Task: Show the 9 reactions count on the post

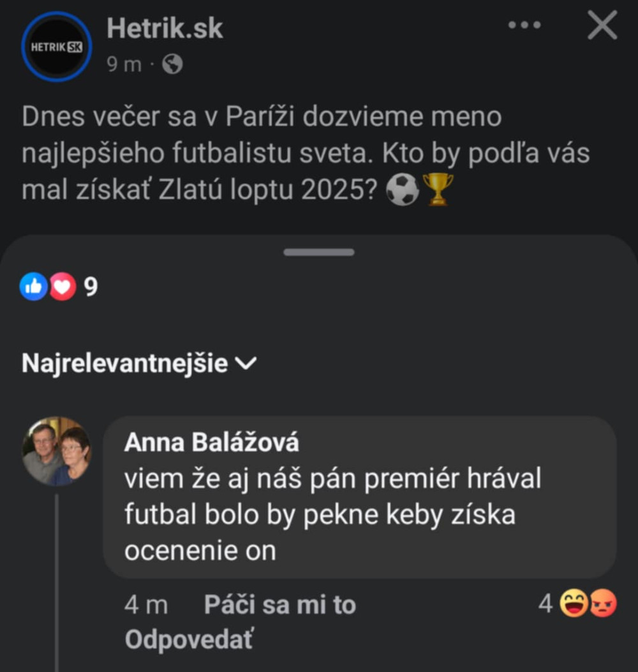Action: point(91,288)
